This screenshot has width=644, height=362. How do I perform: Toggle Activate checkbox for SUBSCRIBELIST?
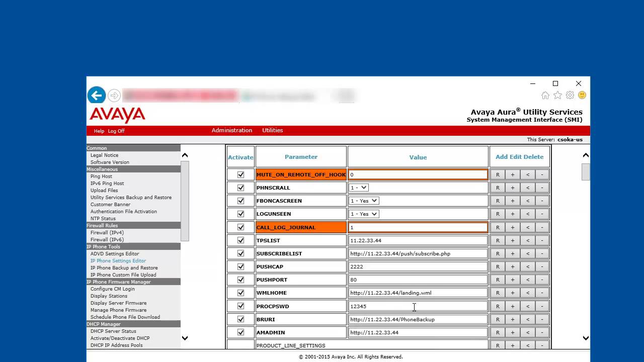(x=240, y=253)
